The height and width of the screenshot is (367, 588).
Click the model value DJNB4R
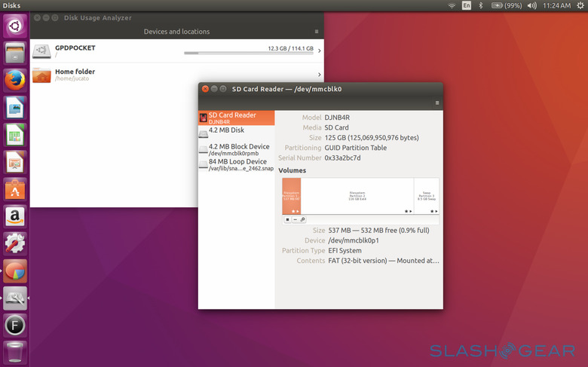pos(337,118)
